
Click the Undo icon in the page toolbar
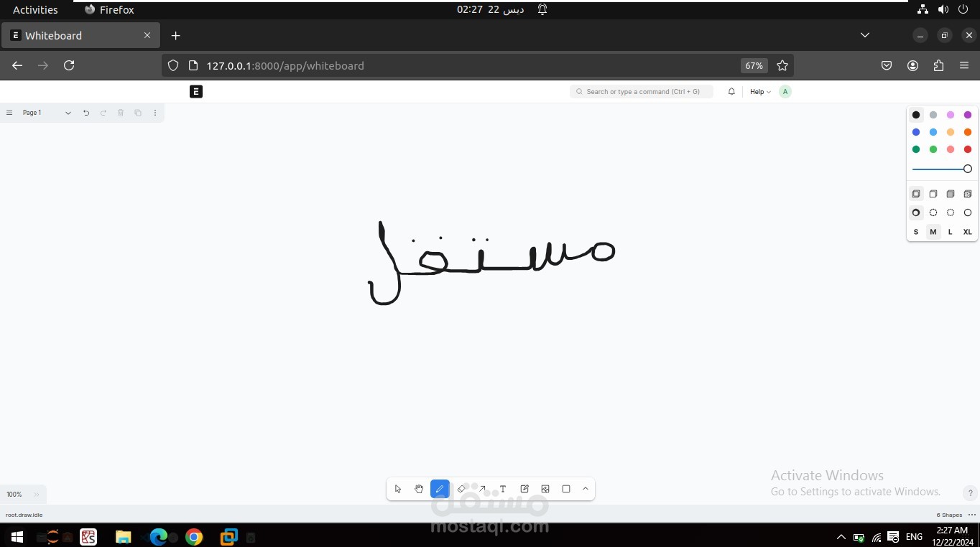click(x=85, y=113)
